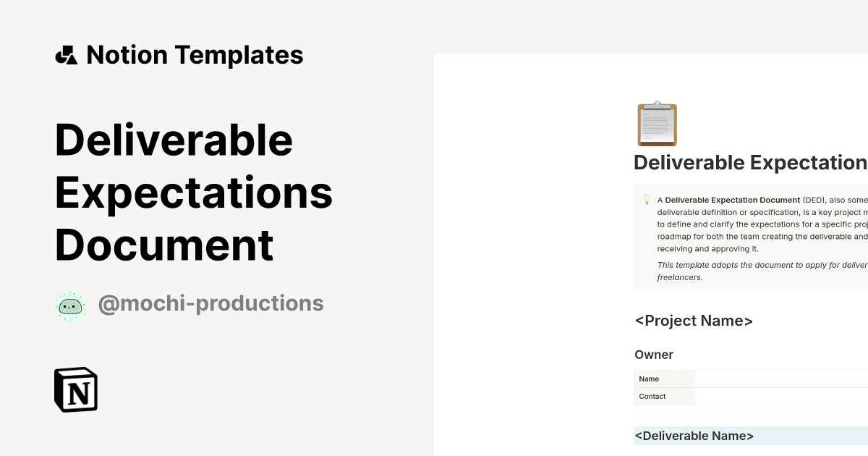
Task: Click the empty Contact value field
Action: (781, 396)
